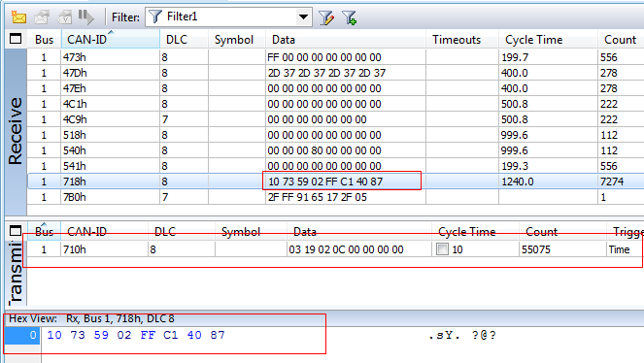
Task: Click count value 7274
Action: (612, 181)
